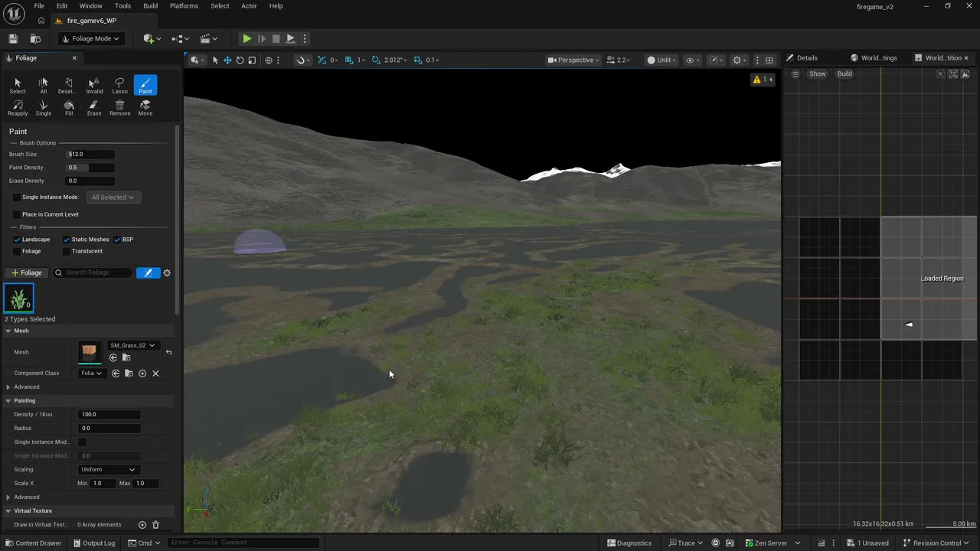Uncheck the Landscape filter
The width and height of the screenshot is (980, 551).
tap(17, 240)
